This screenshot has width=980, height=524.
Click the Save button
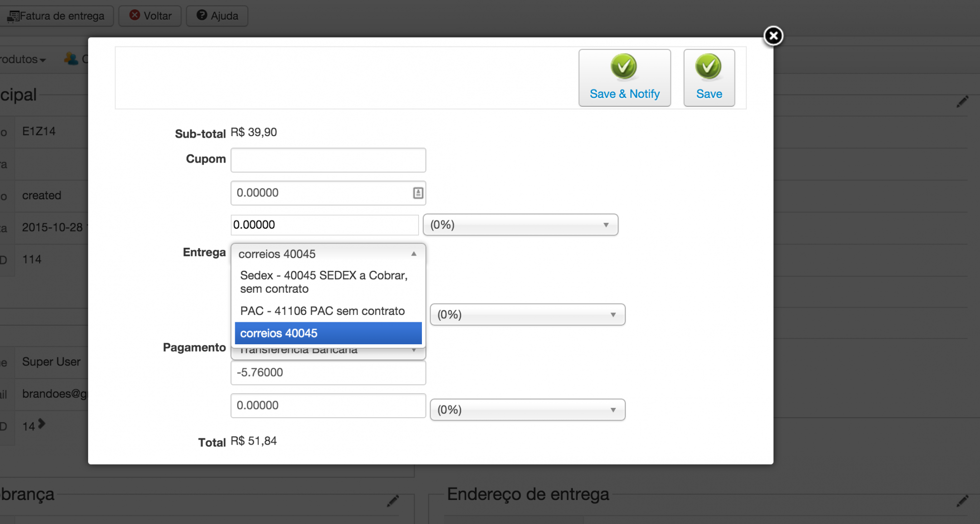[x=709, y=78]
